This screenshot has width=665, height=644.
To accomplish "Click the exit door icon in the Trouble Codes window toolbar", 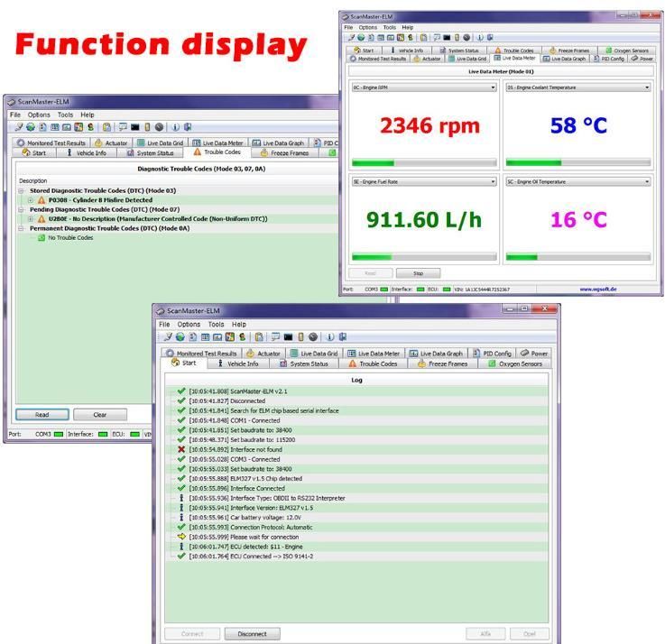I will 188,128.
